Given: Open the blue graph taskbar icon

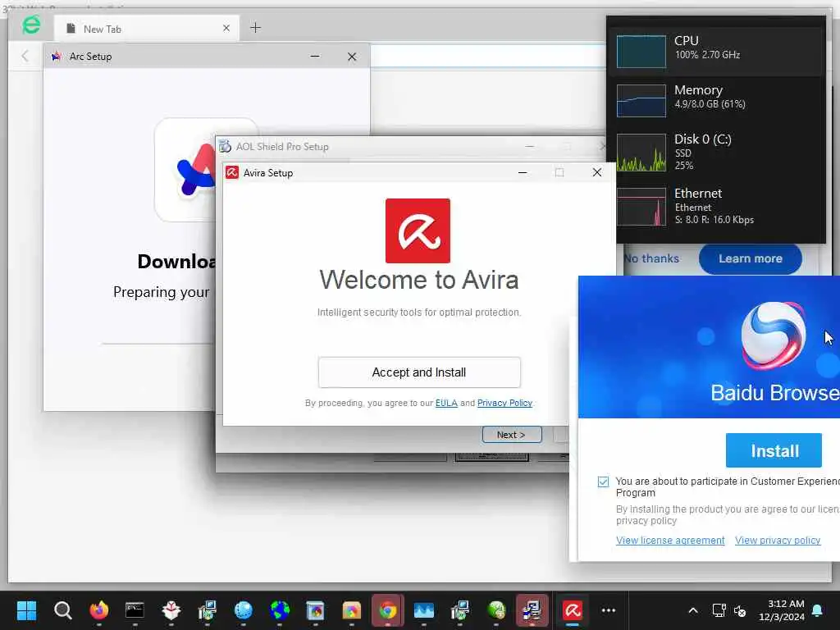Looking at the screenshot, I should click(x=424, y=610).
